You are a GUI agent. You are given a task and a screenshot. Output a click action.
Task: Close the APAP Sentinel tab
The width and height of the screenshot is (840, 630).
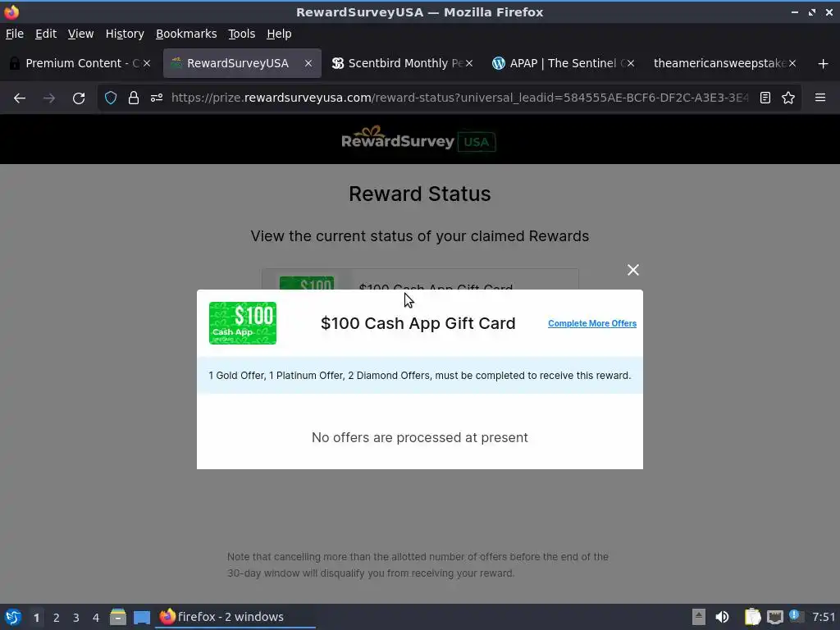[x=631, y=63]
